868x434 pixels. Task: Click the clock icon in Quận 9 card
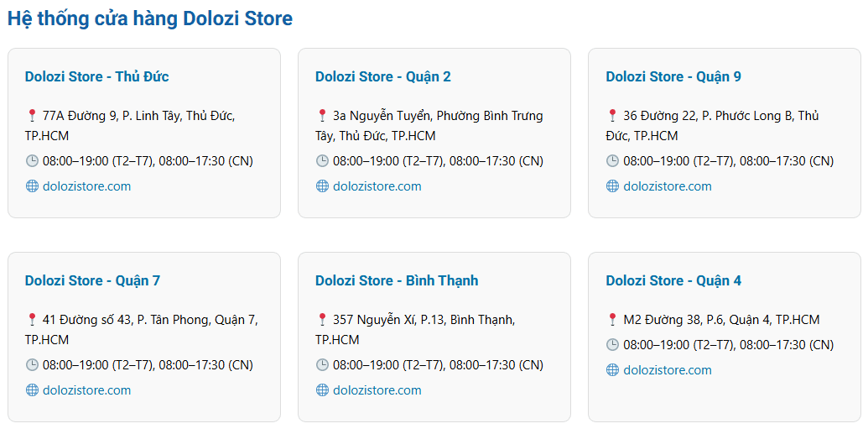[x=612, y=160]
